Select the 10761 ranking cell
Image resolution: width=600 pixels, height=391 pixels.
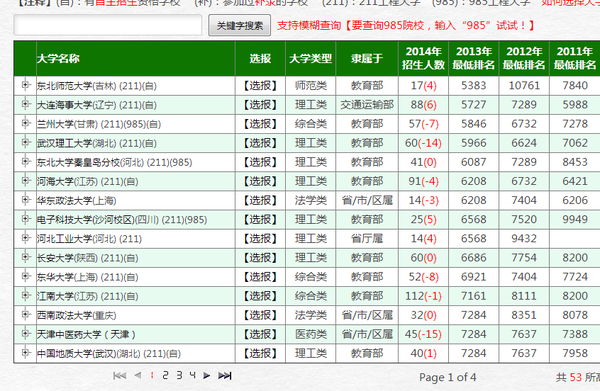tap(524, 85)
